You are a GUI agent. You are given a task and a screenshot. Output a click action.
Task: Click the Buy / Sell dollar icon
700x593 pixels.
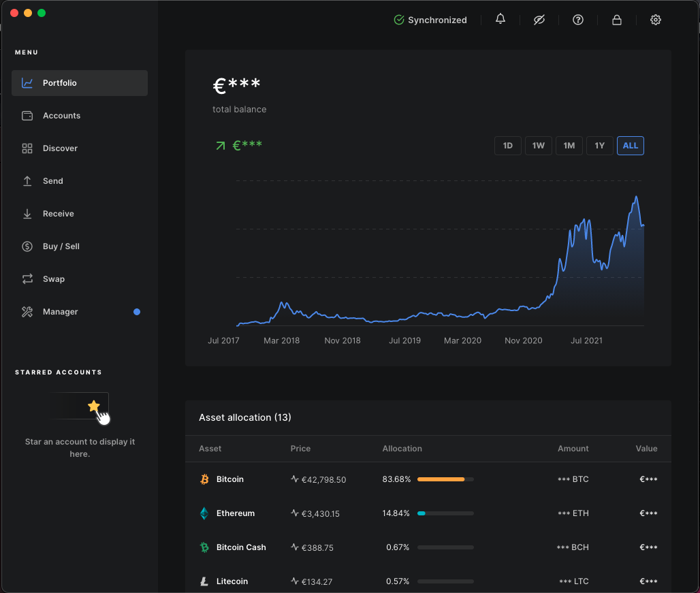click(x=27, y=246)
